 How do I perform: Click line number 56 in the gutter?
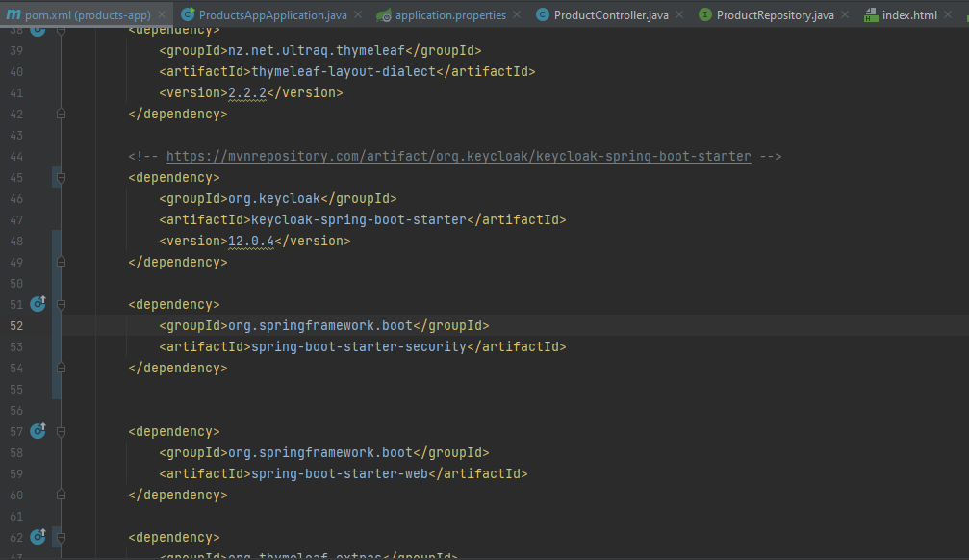[16, 411]
